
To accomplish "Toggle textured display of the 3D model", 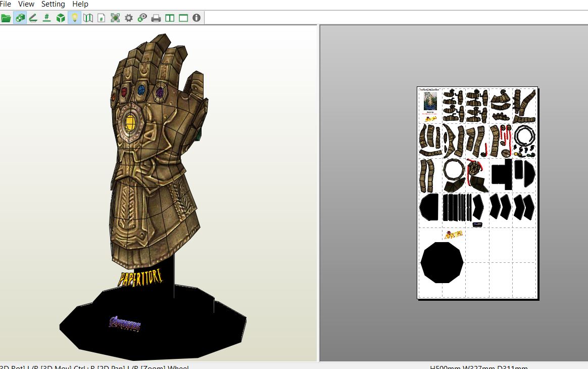I will click(x=19, y=17).
